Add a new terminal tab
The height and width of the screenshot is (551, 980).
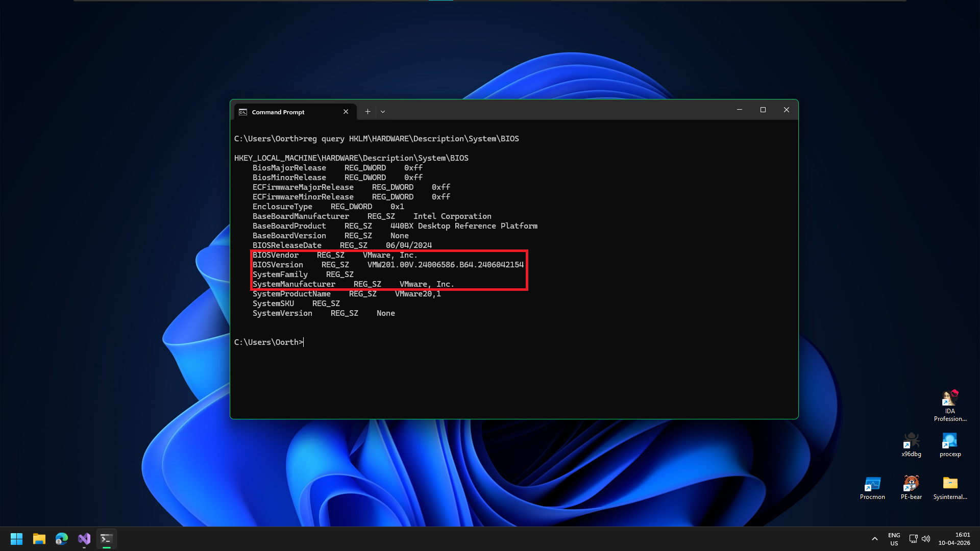click(x=367, y=112)
